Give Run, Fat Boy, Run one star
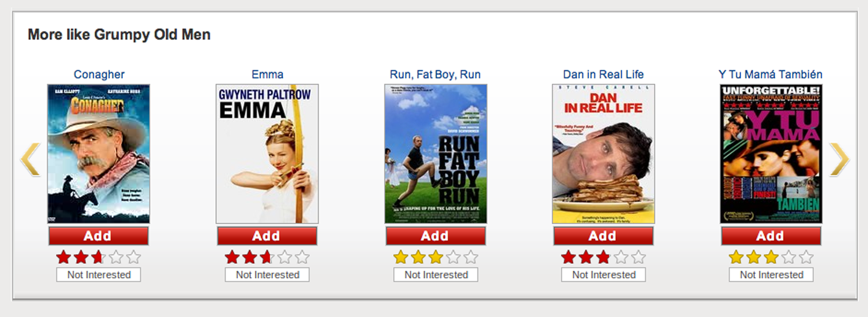Image resolution: width=868 pixels, height=317 pixels. pos(400,257)
